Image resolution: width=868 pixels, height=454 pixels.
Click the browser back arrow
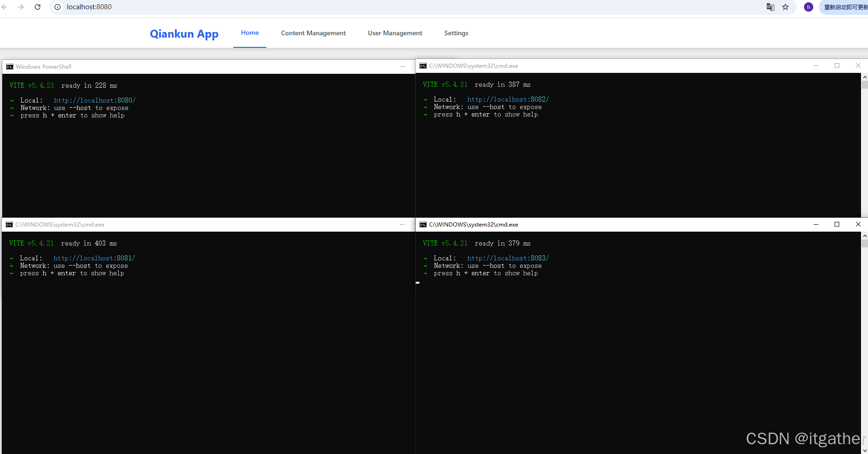5,7
